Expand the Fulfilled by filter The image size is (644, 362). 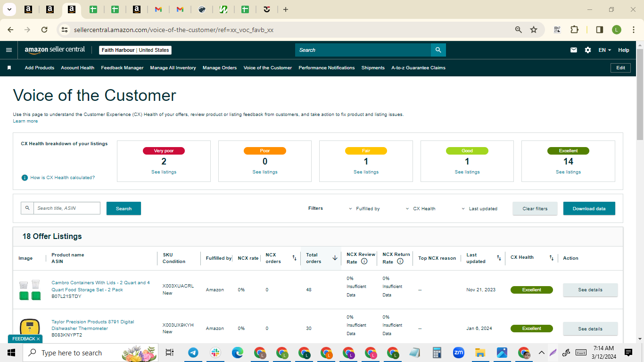point(364,208)
